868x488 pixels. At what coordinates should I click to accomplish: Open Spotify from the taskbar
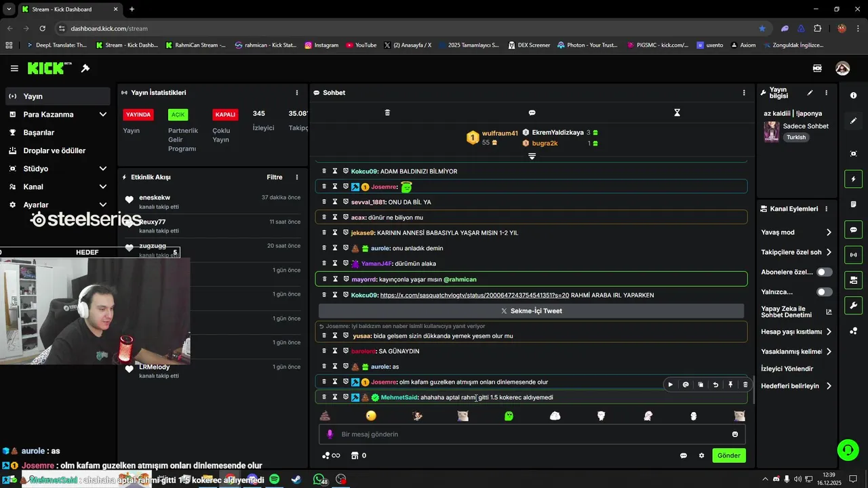274,479
